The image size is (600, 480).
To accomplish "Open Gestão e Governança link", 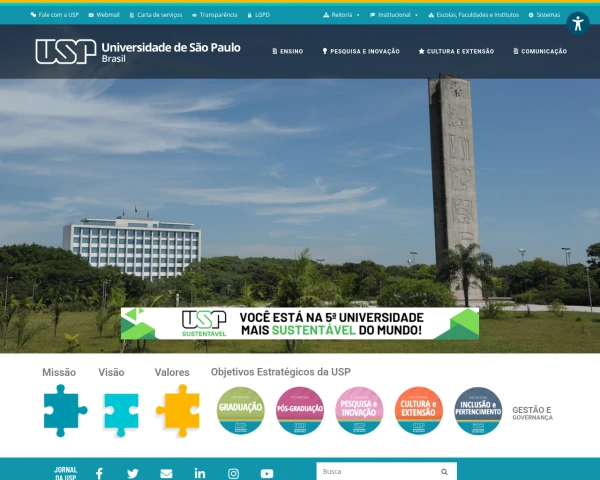I will (532, 413).
